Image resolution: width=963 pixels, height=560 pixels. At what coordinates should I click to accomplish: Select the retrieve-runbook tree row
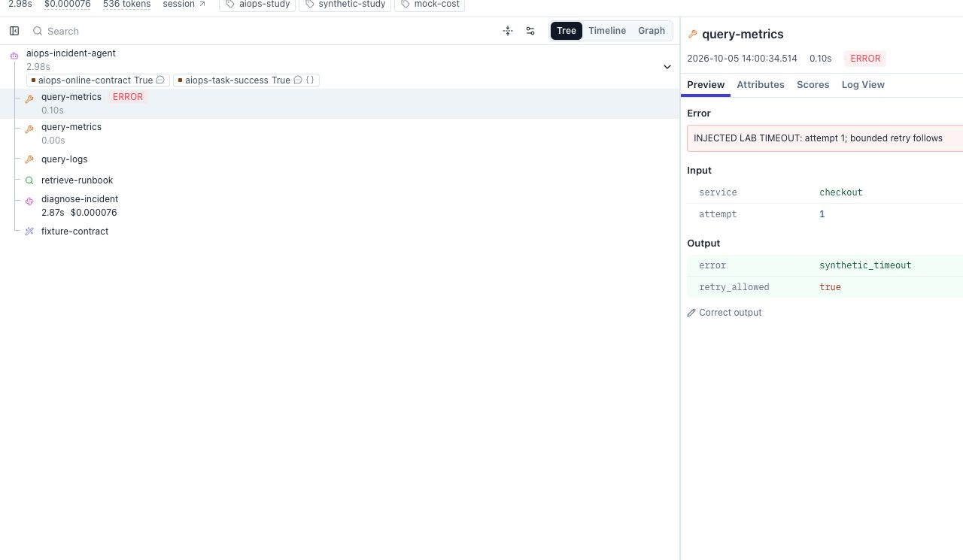coord(339,180)
